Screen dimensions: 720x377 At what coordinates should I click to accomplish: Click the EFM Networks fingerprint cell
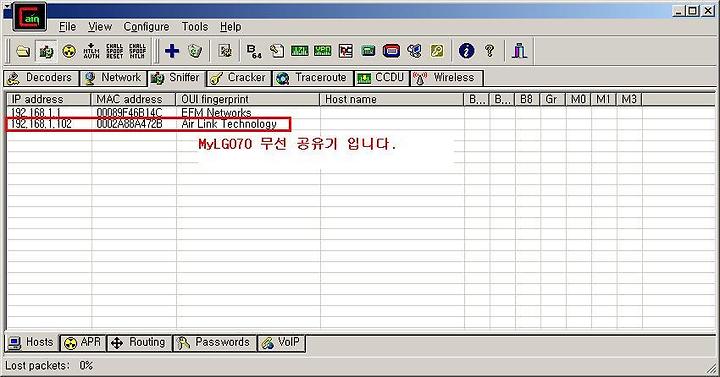tap(216, 113)
